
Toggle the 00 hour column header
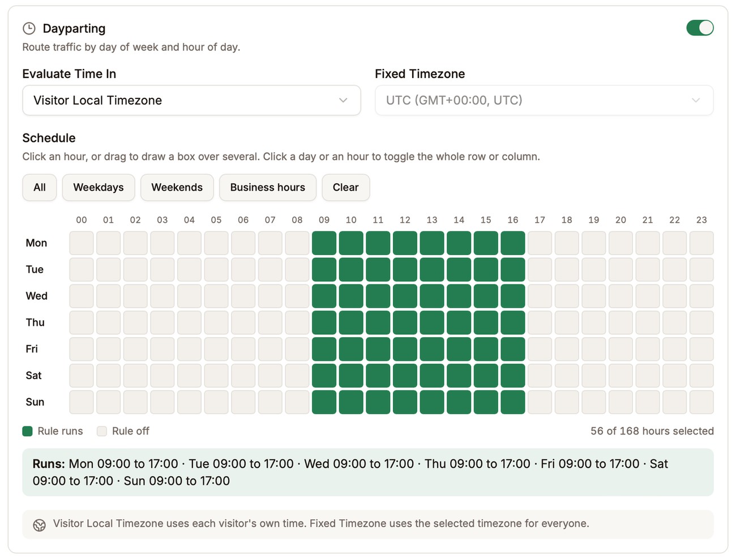(x=82, y=220)
